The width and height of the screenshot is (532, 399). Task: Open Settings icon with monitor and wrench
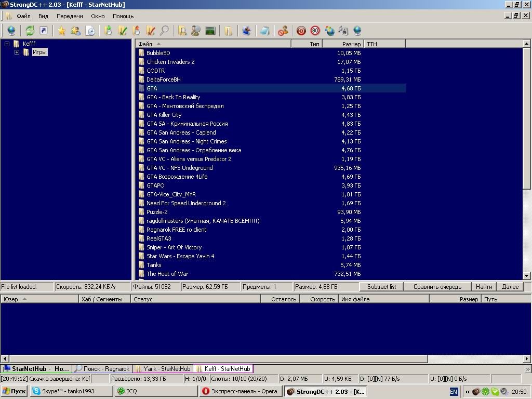[x=247, y=31]
